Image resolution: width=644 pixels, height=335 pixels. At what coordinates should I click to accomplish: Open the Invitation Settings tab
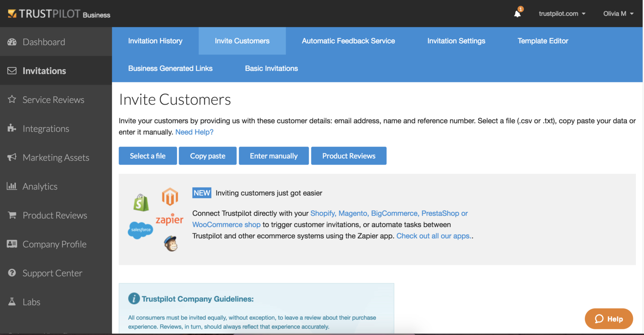click(456, 41)
